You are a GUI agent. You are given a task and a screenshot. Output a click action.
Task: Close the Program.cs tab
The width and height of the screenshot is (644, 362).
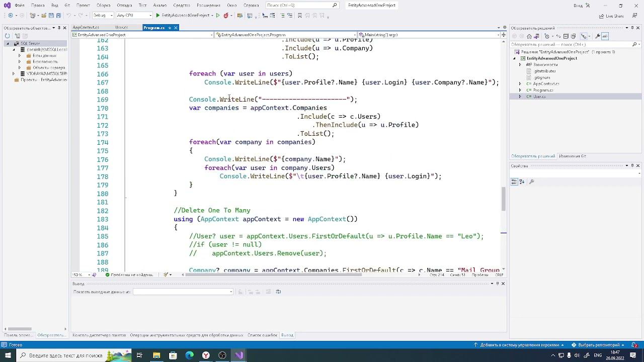(176, 28)
